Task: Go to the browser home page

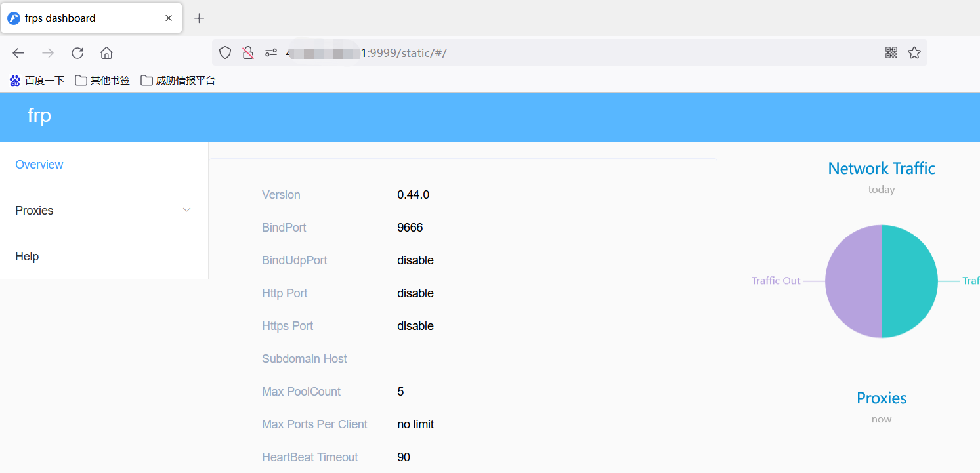Action: pyautogui.click(x=106, y=53)
